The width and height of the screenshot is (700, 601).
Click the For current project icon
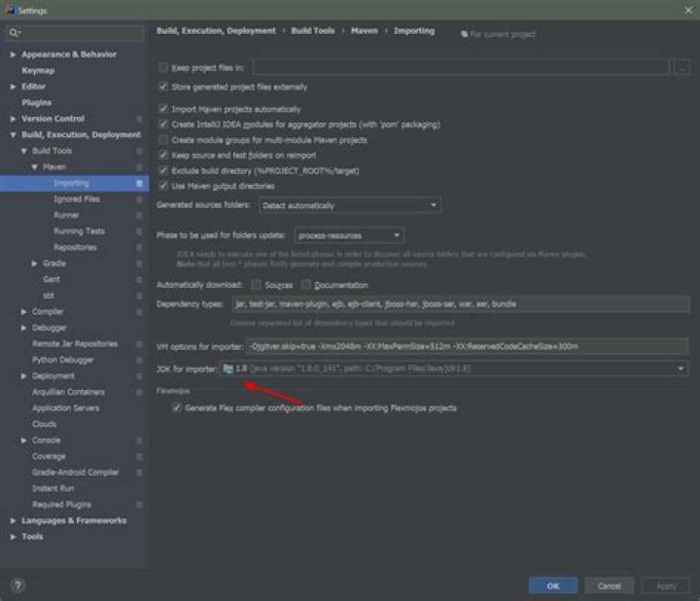tap(464, 34)
